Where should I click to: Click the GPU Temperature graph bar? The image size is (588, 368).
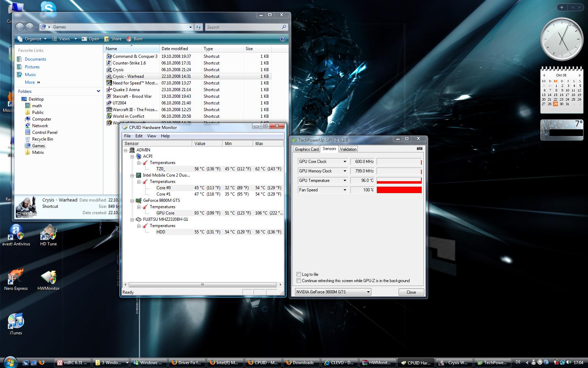click(x=399, y=180)
